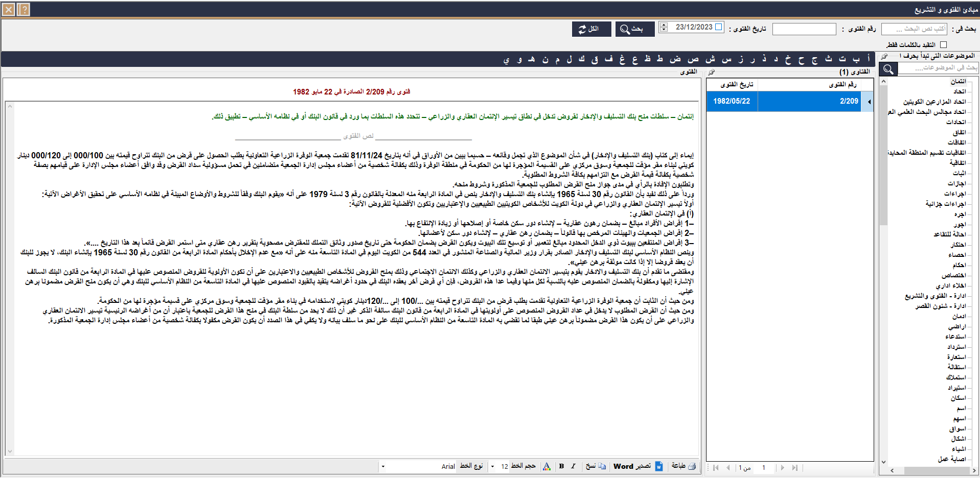Click the topic search magnifier icon
The image size is (980, 478).
click(888, 69)
